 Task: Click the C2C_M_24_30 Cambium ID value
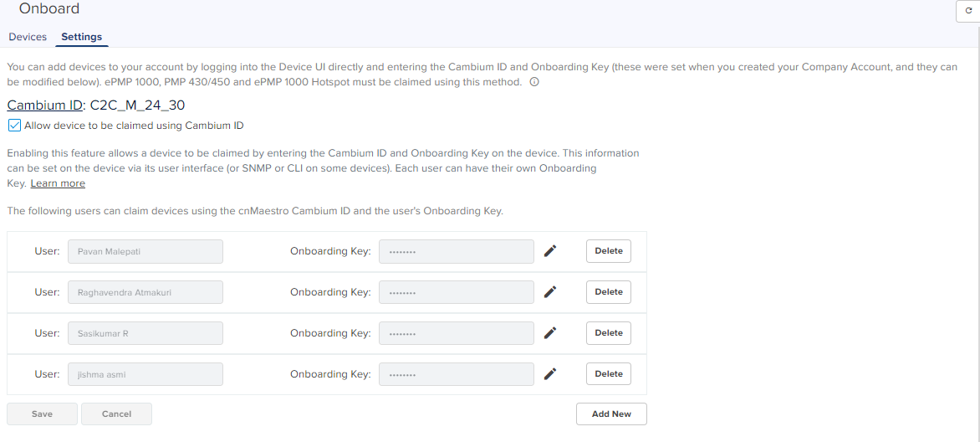[x=137, y=105]
